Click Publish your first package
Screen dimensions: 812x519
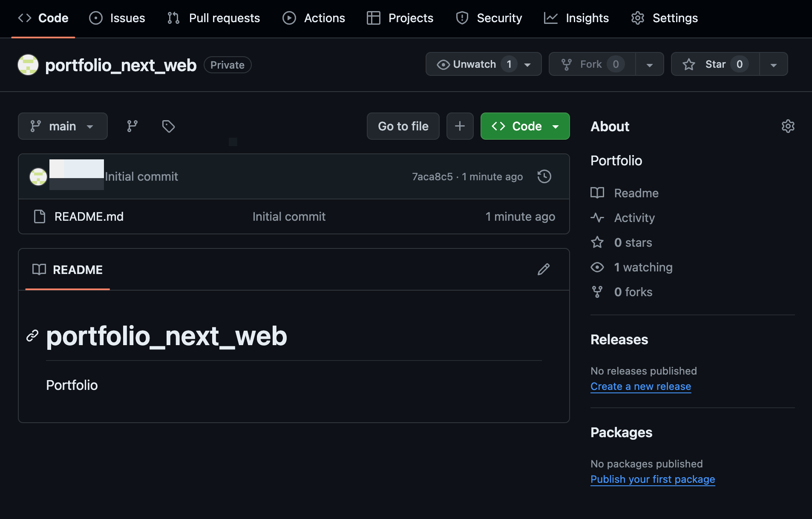click(x=652, y=479)
